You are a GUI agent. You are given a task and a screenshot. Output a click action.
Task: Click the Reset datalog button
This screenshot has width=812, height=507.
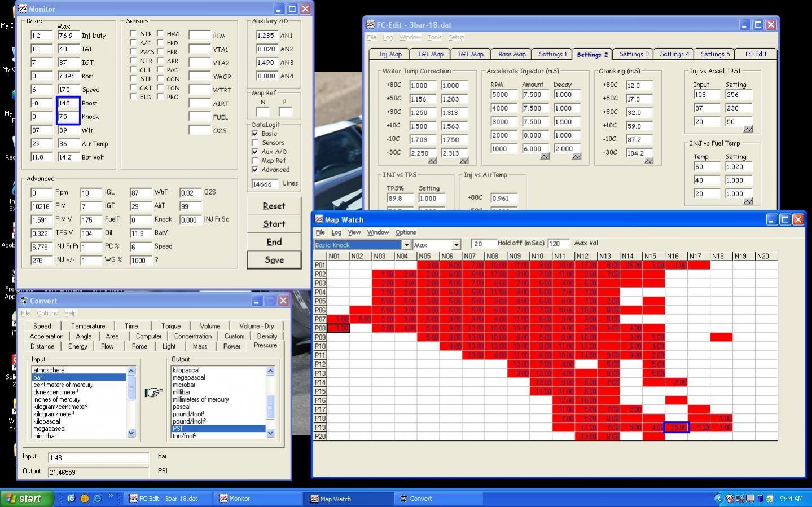coord(274,206)
